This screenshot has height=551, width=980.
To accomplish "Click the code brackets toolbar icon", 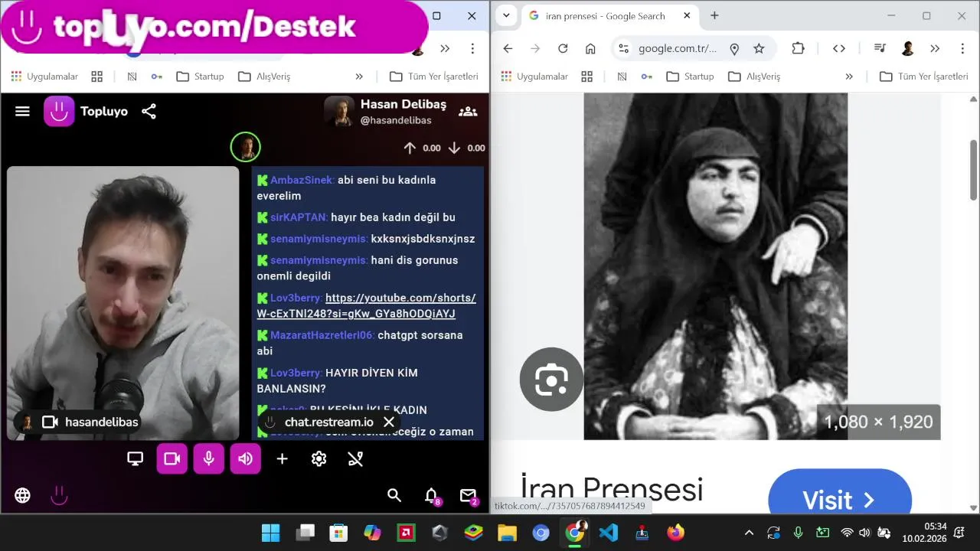I will click(839, 48).
